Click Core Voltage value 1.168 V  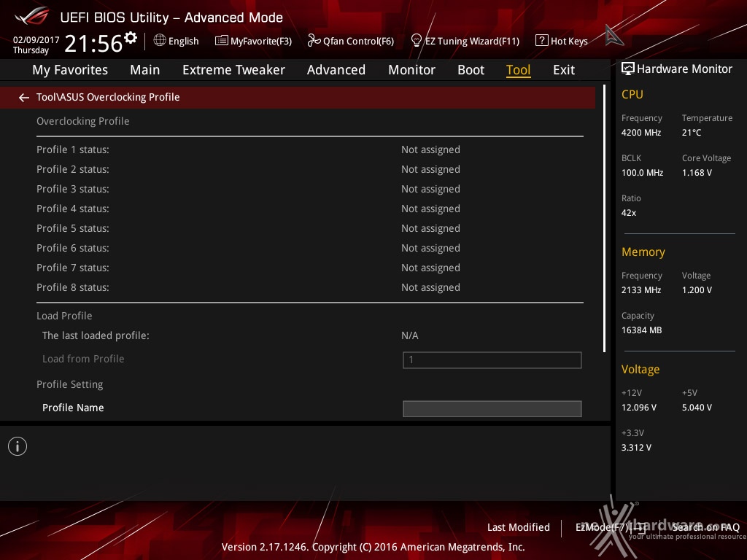coord(697,173)
